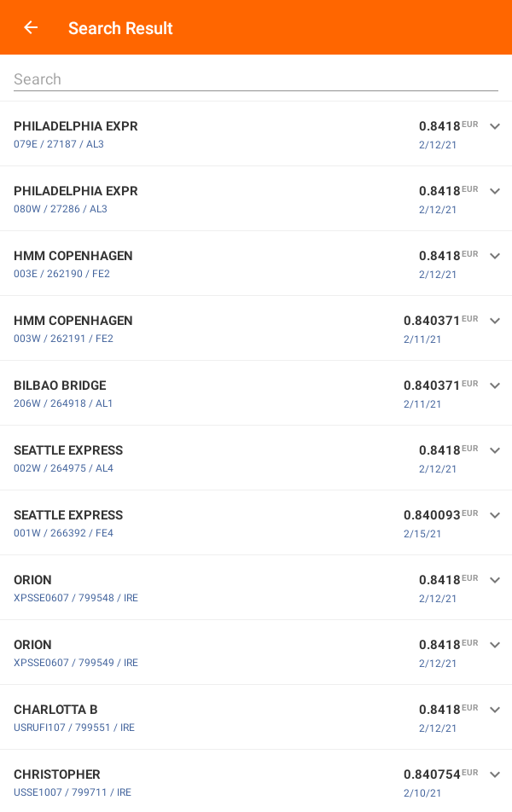
Task: Expand SEATTLE EXPRESS 002W row chevron
Action: point(494,450)
